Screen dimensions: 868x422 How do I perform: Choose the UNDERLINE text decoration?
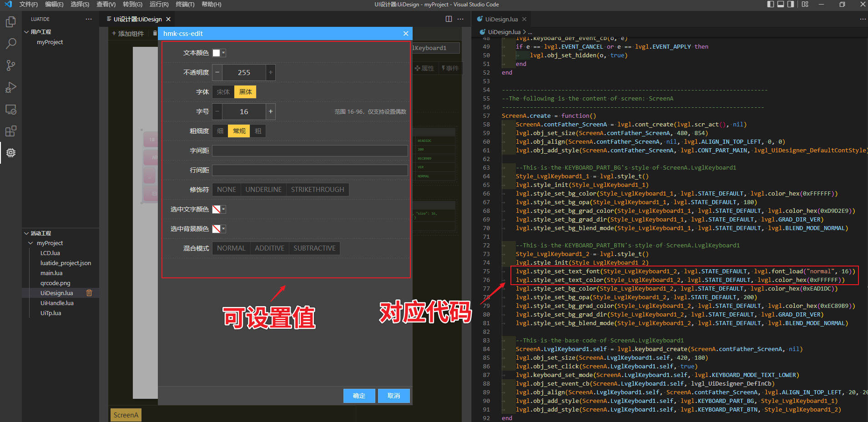coord(263,190)
